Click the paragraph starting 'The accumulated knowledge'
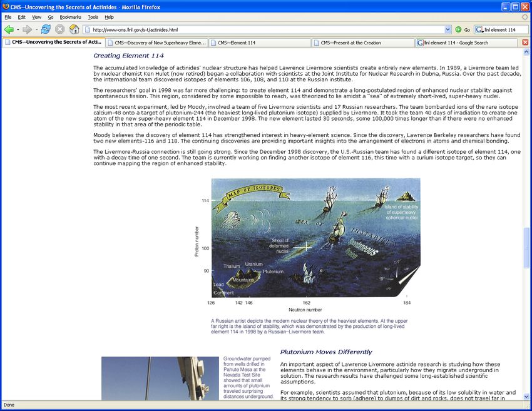 (307, 74)
